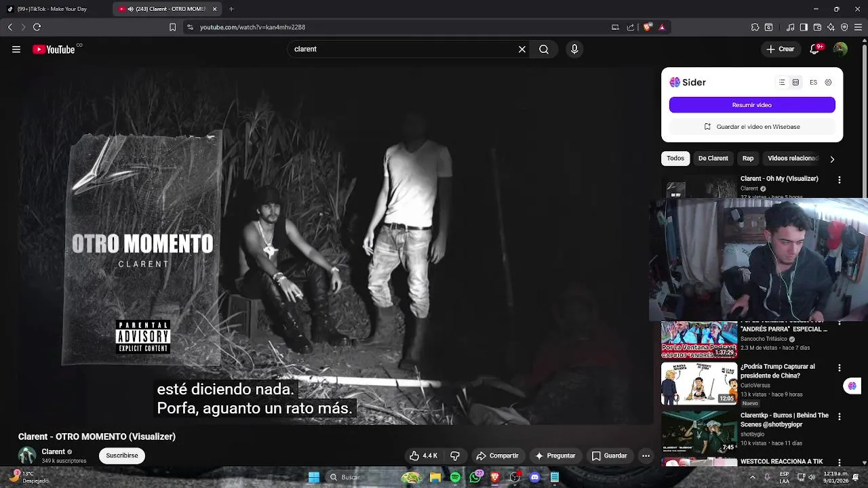Open Discord from the taskbar
The image size is (868, 488).
(535, 477)
